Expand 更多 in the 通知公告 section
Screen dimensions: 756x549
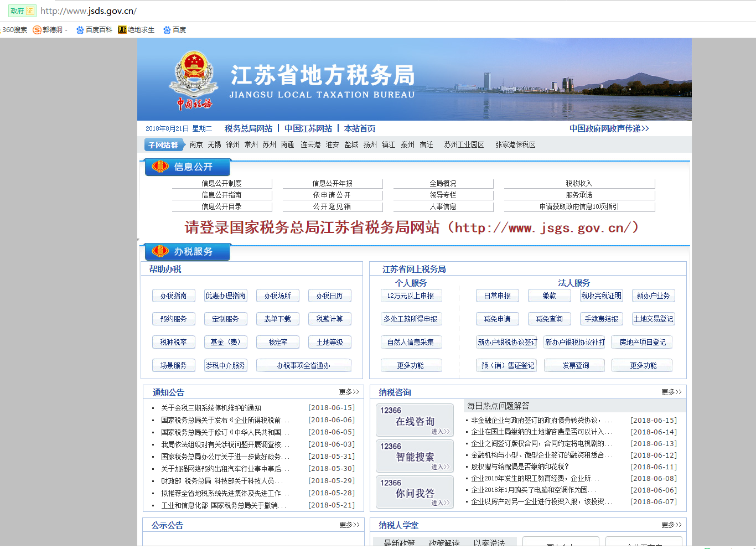tap(349, 392)
